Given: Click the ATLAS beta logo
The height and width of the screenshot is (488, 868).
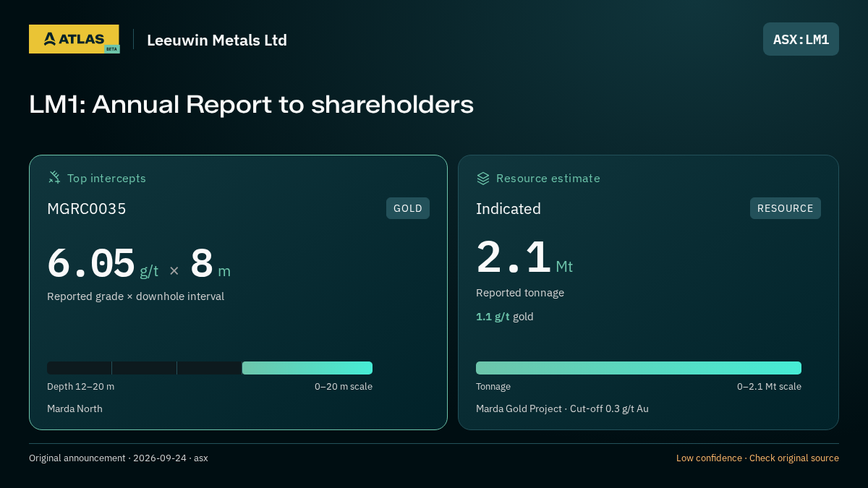Looking at the screenshot, I should click(x=75, y=39).
